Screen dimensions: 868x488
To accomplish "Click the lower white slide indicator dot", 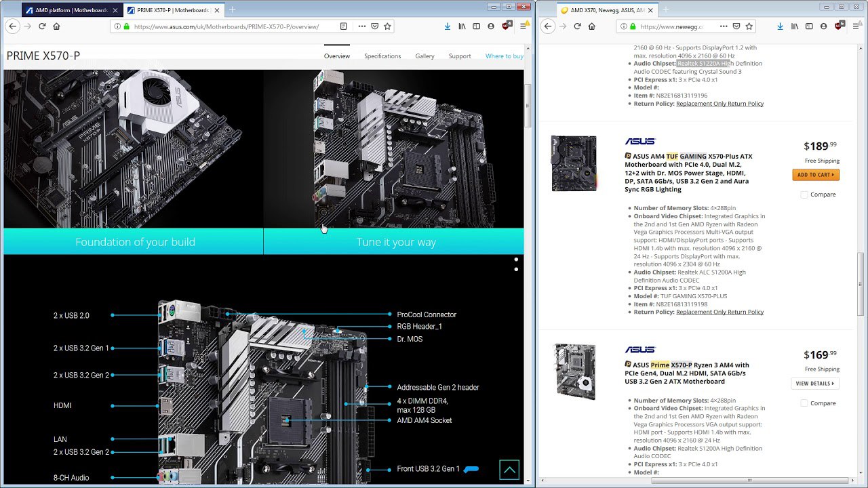I will tap(516, 269).
